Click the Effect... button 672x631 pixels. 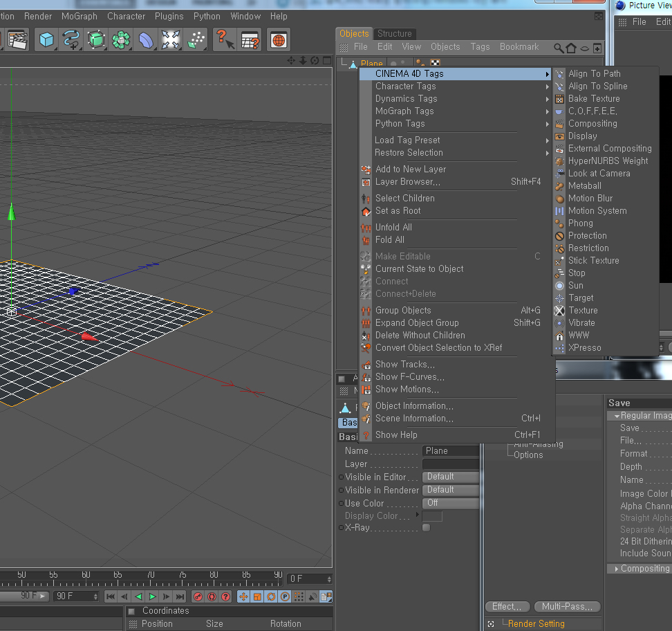coord(507,607)
